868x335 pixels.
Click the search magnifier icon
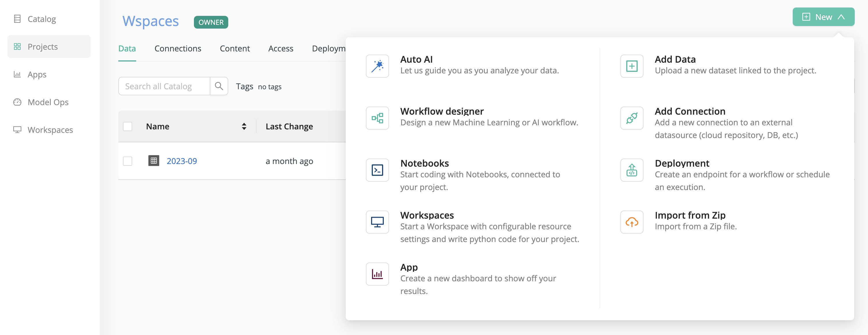pos(219,86)
